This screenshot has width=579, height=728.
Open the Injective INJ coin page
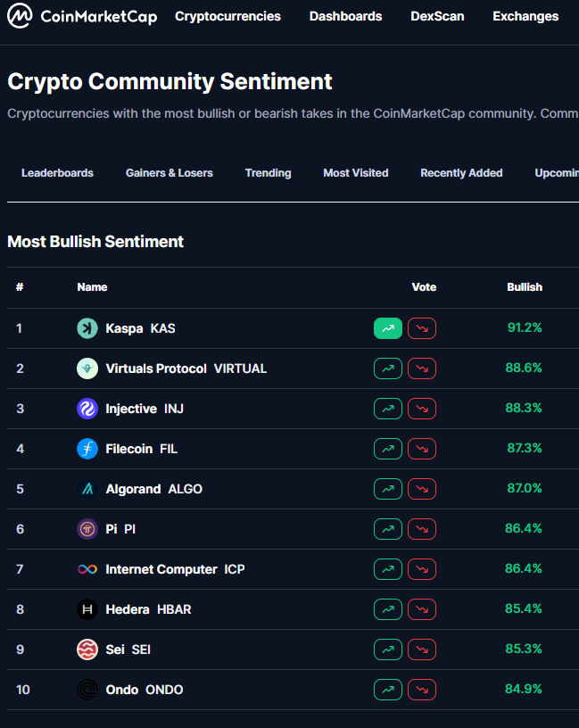point(145,409)
